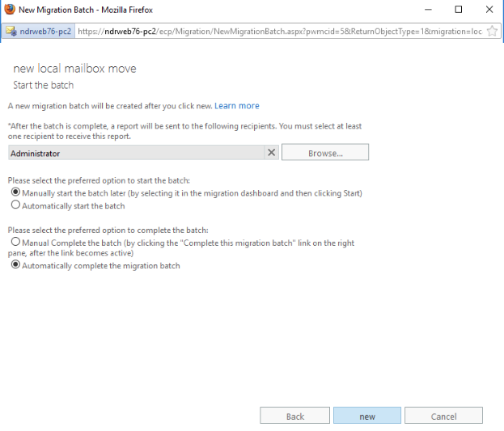Minimize the New Migration Batch window
The width and height of the screenshot is (504, 431).
pos(428,10)
